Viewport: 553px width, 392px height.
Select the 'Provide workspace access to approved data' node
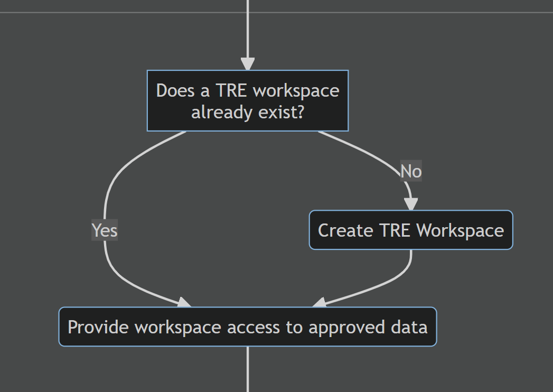point(247,326)
